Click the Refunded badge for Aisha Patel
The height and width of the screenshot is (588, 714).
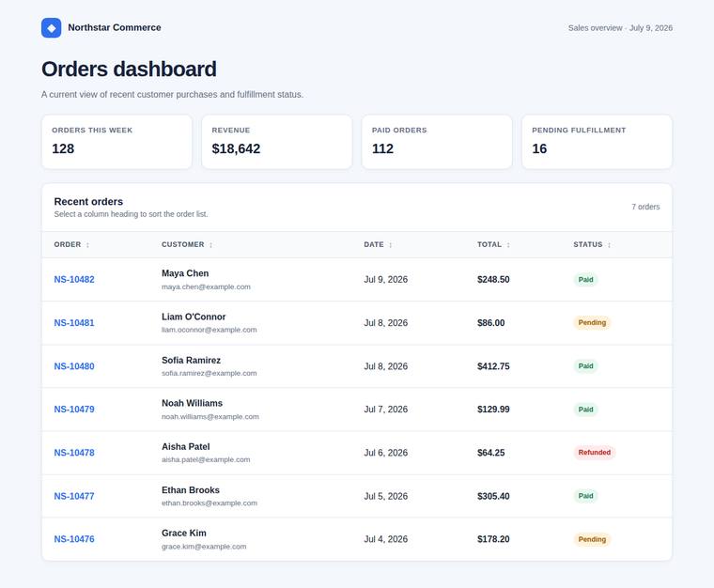[x=595, y=453]
